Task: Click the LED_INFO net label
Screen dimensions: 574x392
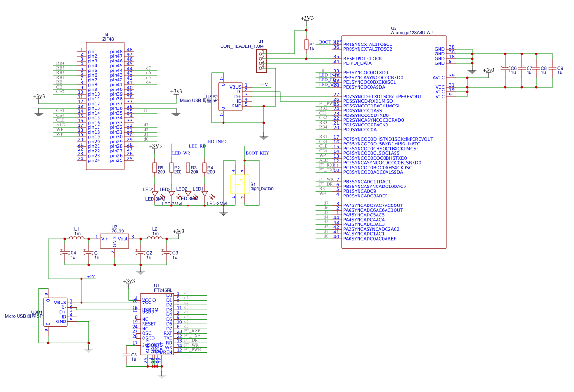Action: [215, 142]
